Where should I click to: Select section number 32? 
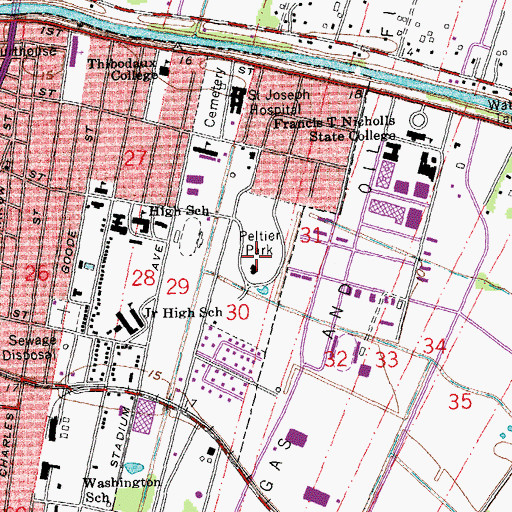click(336, 359)
